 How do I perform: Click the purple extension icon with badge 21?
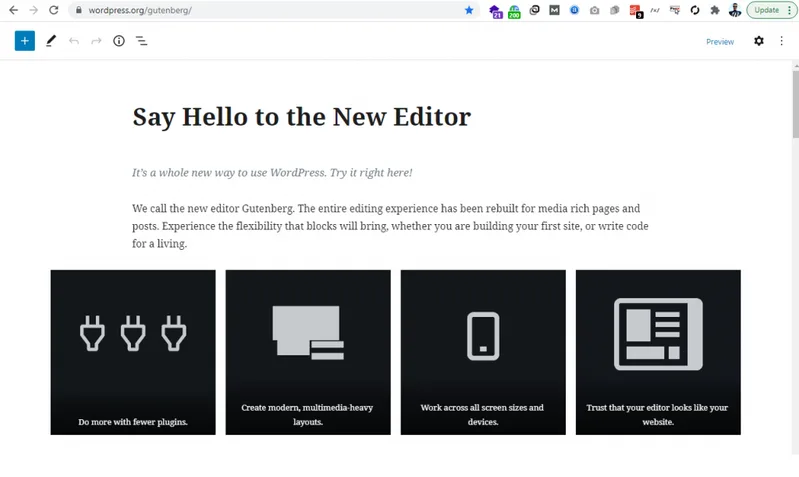click(x=495, y=11)
